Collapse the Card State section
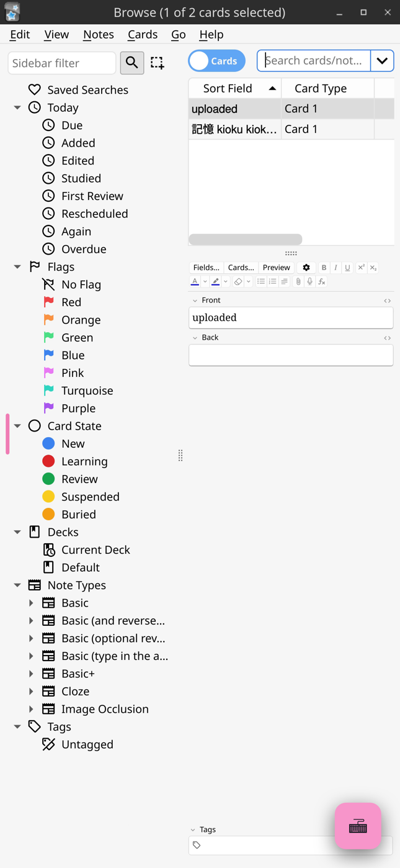The height and width of the screenshot is (868, 400). pyautogui.click(x=17, y=426)
